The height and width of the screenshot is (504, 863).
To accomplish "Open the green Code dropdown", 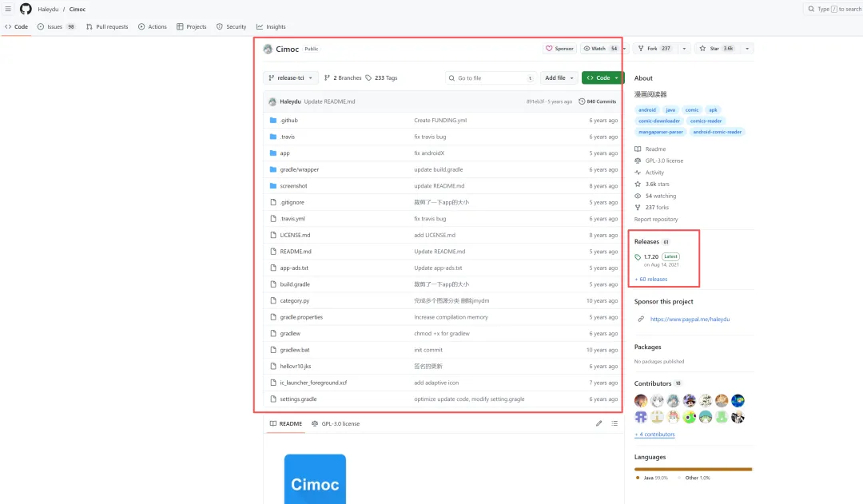I will (603, 78).
